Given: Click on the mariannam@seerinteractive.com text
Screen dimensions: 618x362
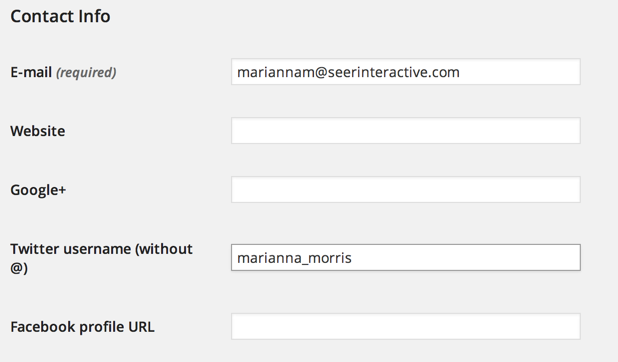Looking at the screenshot, I should point(348,72).
